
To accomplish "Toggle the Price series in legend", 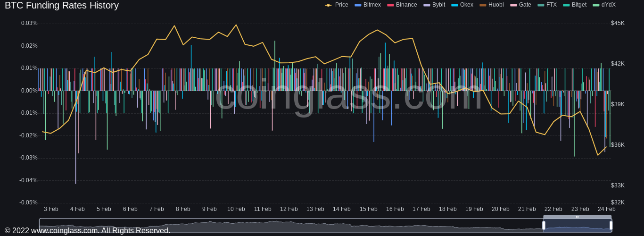I will pyautogui.click(x=341, y=5).
